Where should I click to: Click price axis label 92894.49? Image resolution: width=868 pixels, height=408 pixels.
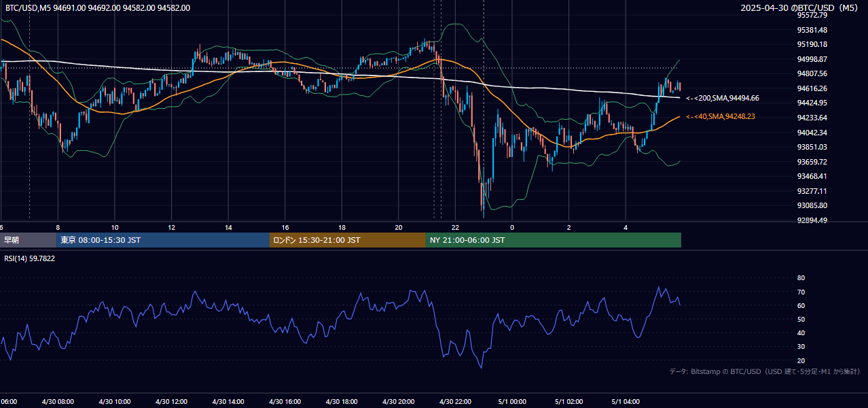point(812,220)
